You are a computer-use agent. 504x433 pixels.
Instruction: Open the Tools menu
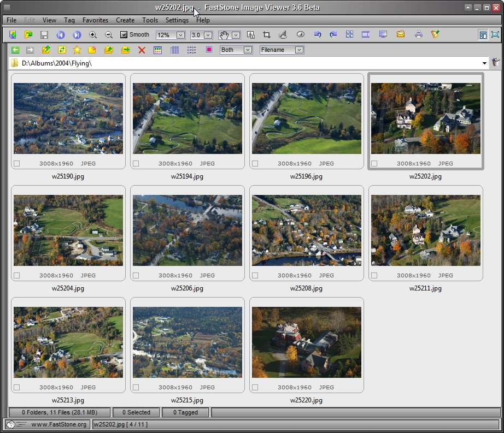[x=150, y=20]
